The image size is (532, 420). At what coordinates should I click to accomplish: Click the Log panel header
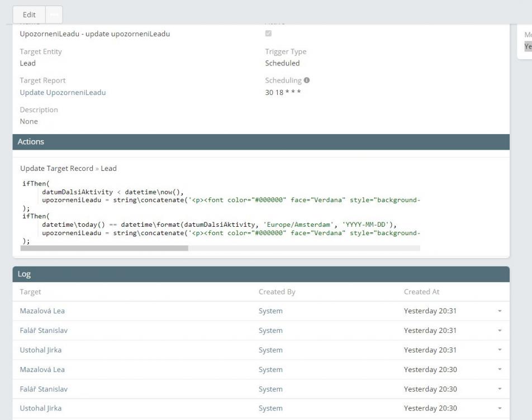261,274
